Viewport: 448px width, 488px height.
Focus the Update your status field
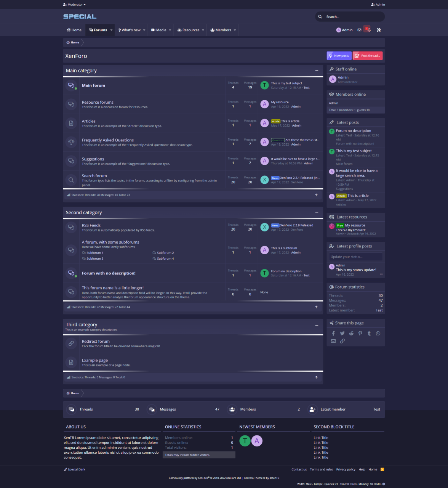(x=355, y=257)
